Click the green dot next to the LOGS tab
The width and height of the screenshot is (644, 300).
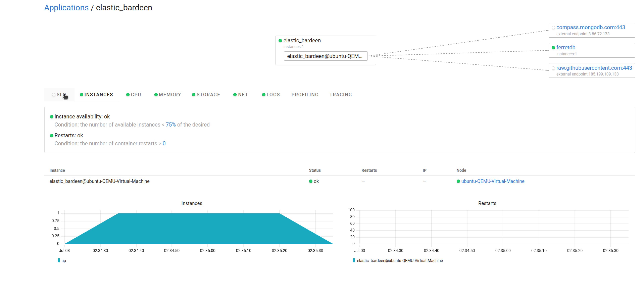coord(264,94)
